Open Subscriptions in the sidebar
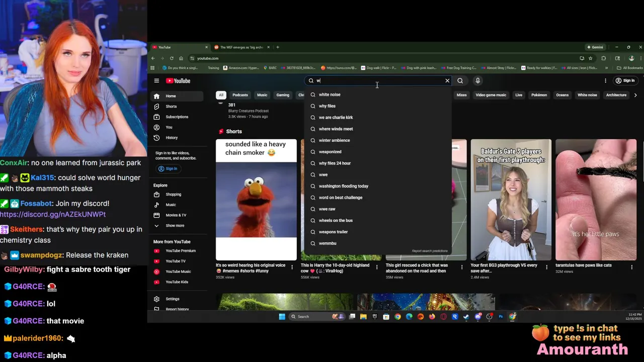Viewport: 644px width, 362px height. coord(176,117)
